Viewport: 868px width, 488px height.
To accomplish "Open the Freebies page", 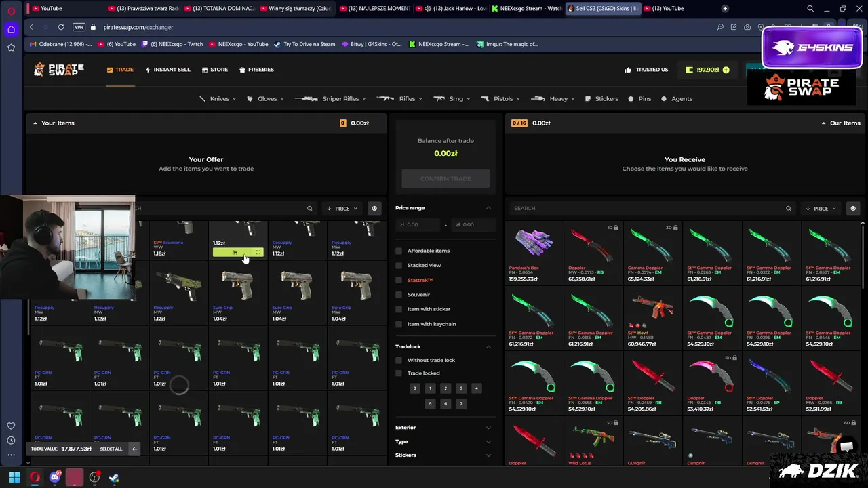I will click(256, 70).
